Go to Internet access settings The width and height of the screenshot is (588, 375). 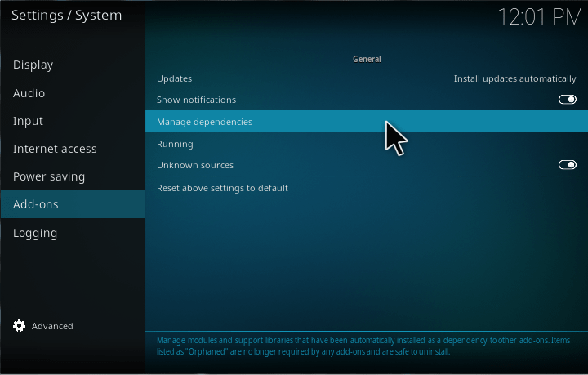click(x=73, y=149)
